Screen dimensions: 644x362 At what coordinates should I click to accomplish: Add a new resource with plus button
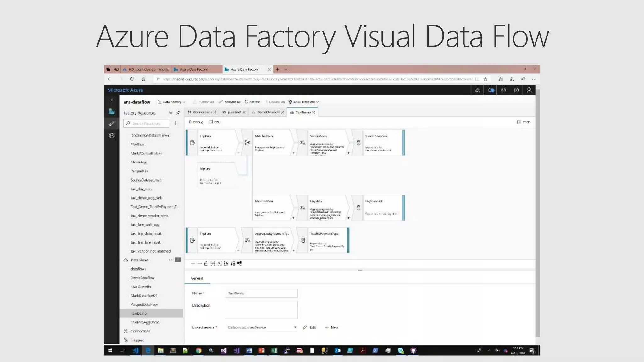[175, 123]
